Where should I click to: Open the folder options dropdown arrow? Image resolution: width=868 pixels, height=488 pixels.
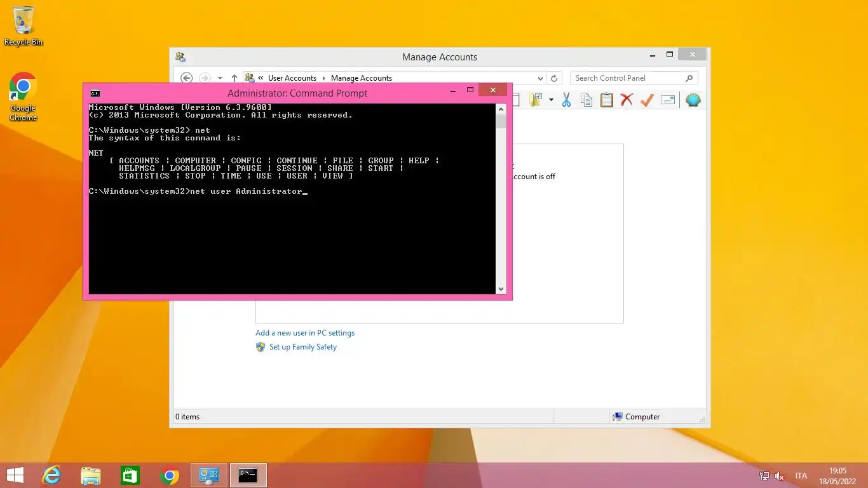click(551, 100)
